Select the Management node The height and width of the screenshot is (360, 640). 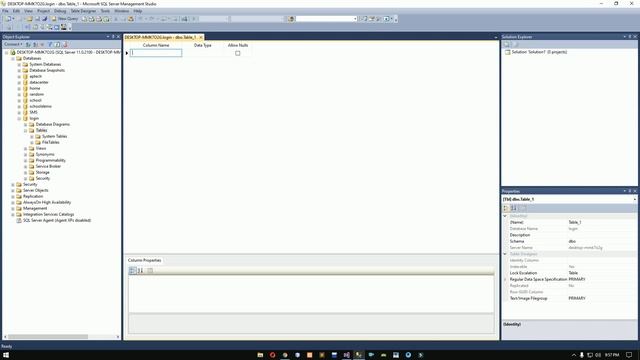tap(35, 208)
